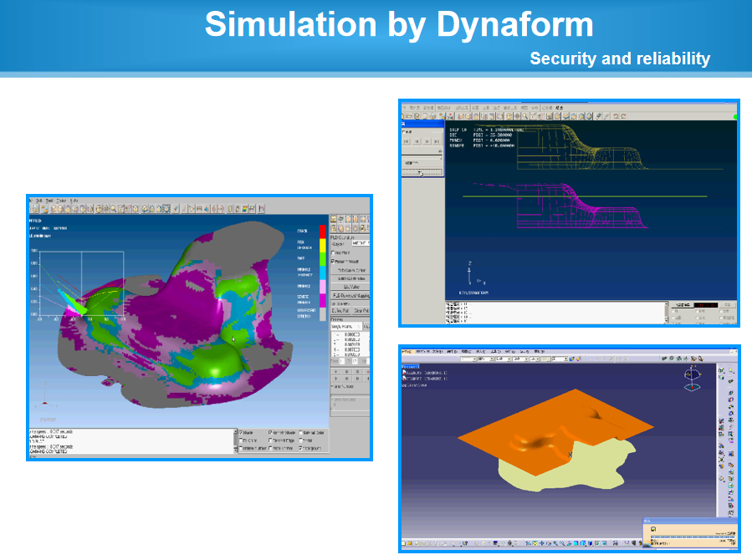Screen dimensions: 752x560
Task: Select the 0.000000 frame in the frame list
Action: (351, 334)
